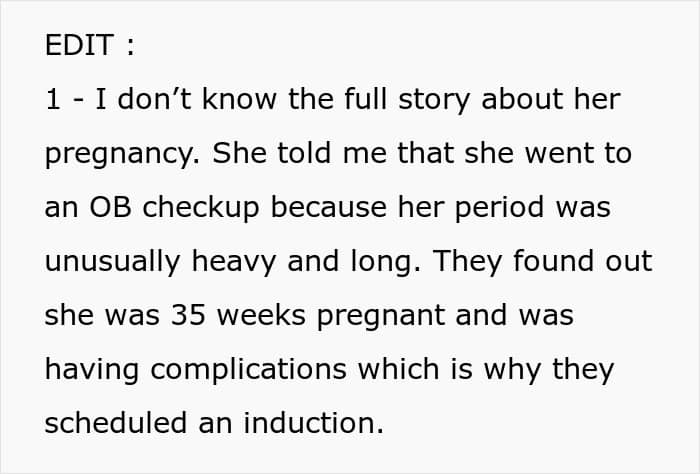Click the word weeks
The height and width of the screenshot is (474, 700).
[261, 315]
